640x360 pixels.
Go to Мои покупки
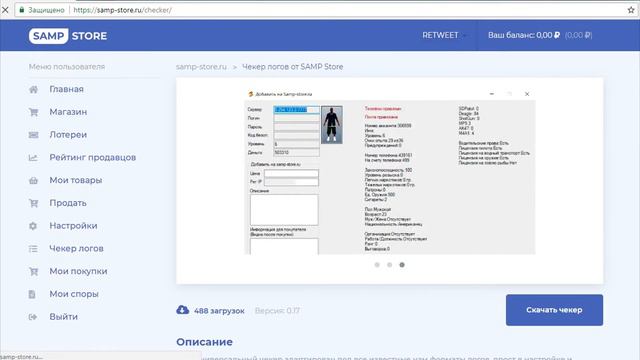[78, 271]
